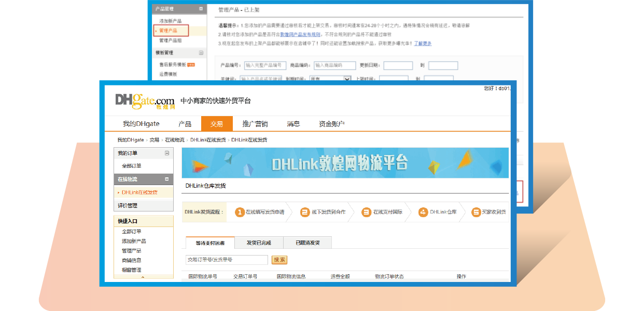This screenshot has height=311, width=644.
Task: Focus 更新日期 start field in back window
Action: [398, 65]
